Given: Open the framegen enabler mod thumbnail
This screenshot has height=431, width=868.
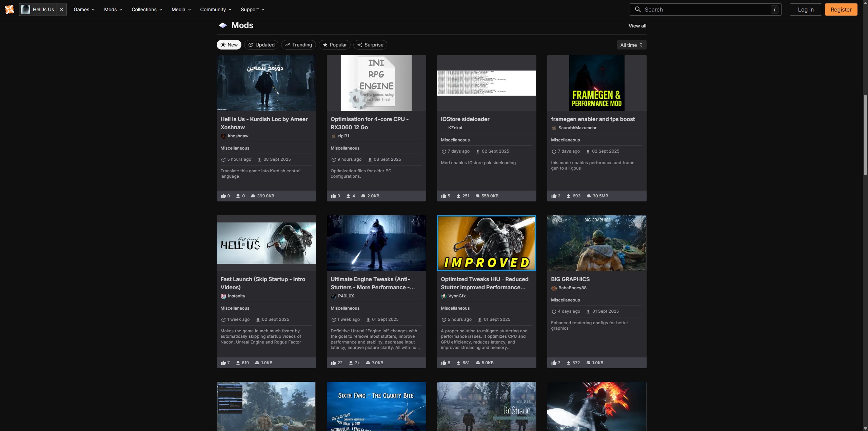Looking at the screenshot, I should click(596, 83).
